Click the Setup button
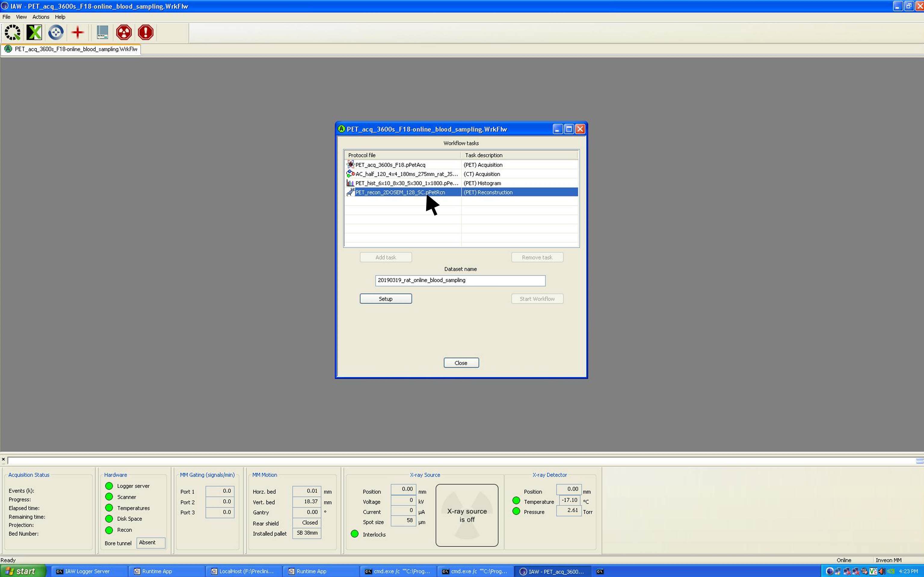The height and width of the screenshot is (577, 924). click(x=385, y=299)
